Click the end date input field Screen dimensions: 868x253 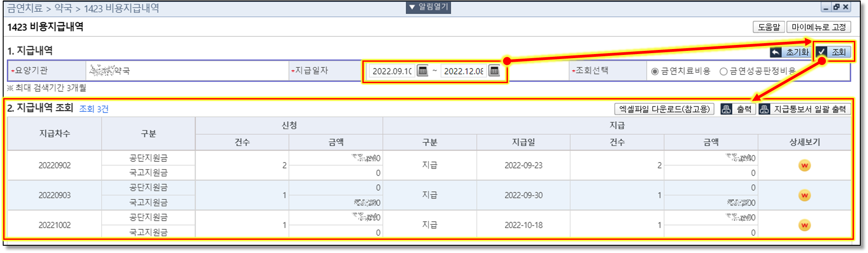point(463,71)
